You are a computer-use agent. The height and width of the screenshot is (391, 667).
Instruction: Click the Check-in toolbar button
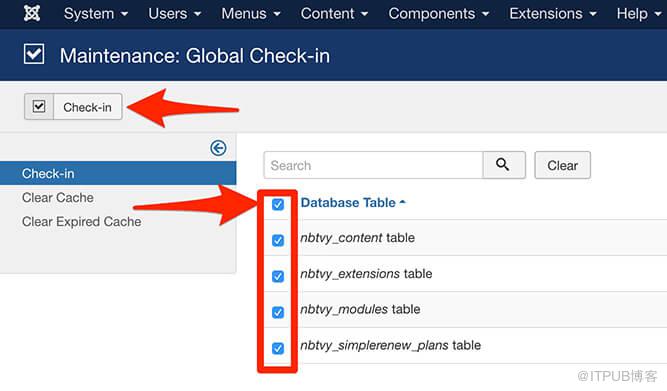click(x=73, y=107)
